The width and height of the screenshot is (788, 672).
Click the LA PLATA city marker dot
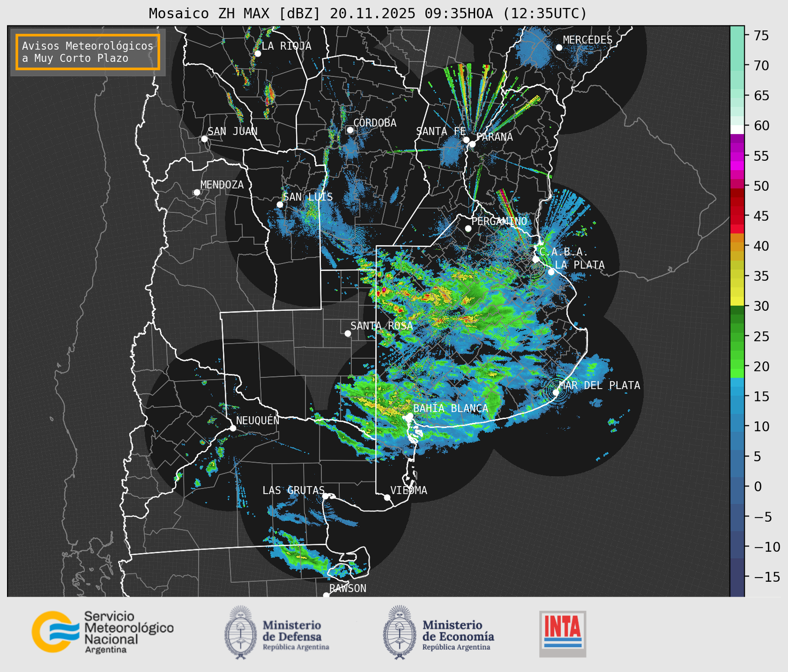[x=551, y=272]
